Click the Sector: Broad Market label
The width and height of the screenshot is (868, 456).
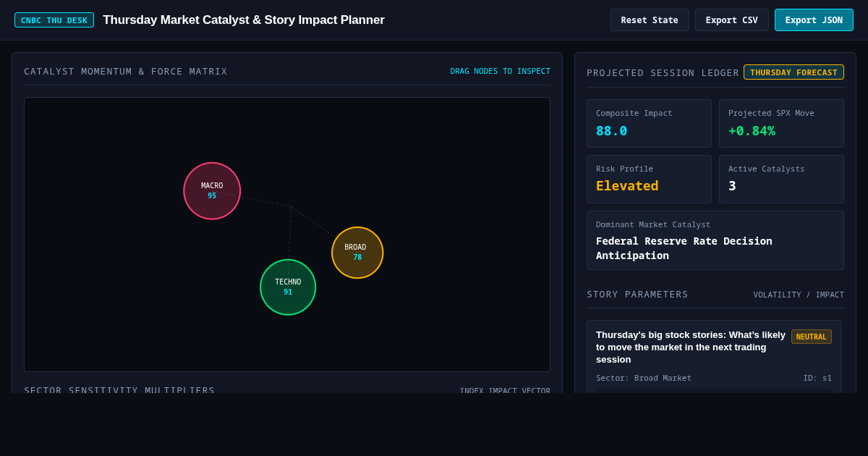[x=644, y=378]
